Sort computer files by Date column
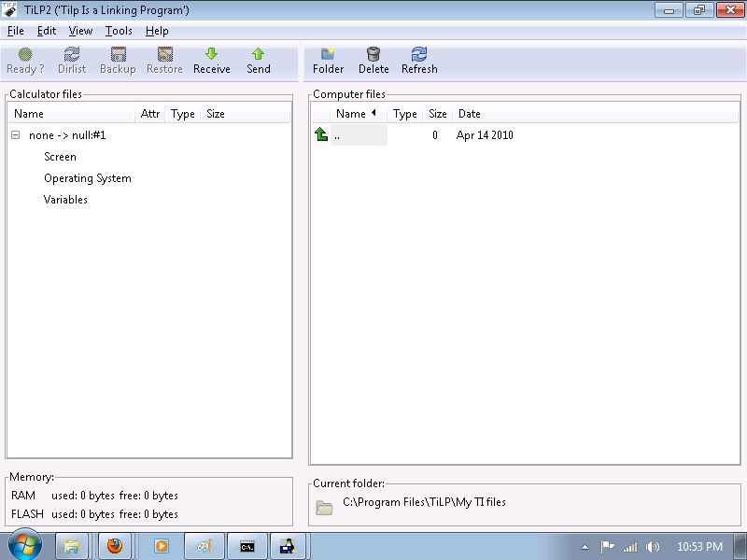This screenshot has height=560, width=747. 470,114
